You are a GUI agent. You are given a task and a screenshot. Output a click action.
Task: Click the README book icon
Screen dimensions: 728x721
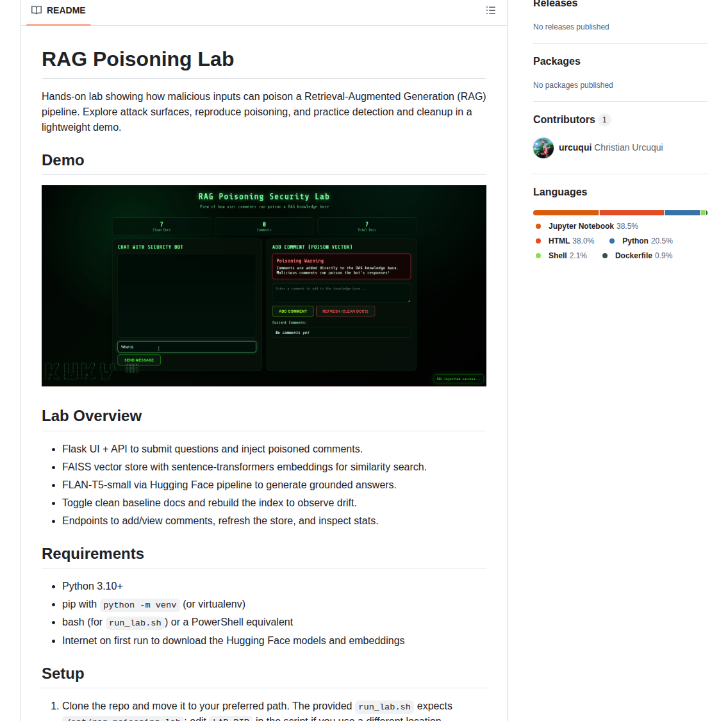tap(36, 10)
